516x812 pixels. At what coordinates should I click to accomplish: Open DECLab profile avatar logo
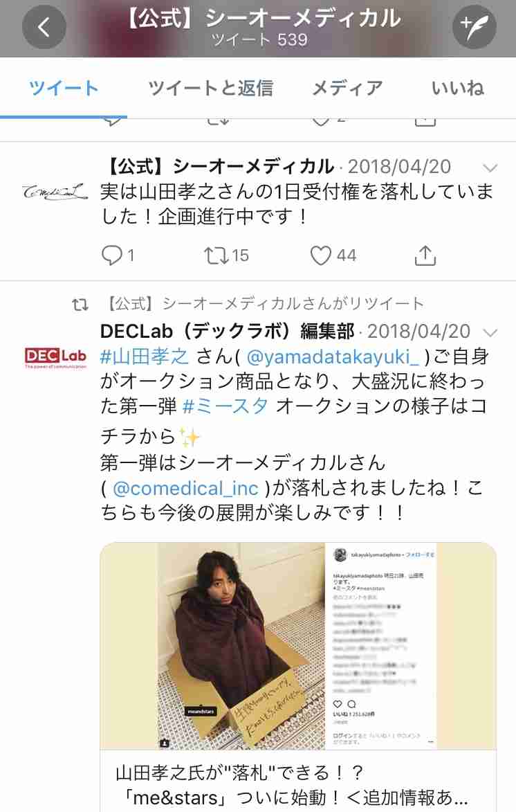55,357
